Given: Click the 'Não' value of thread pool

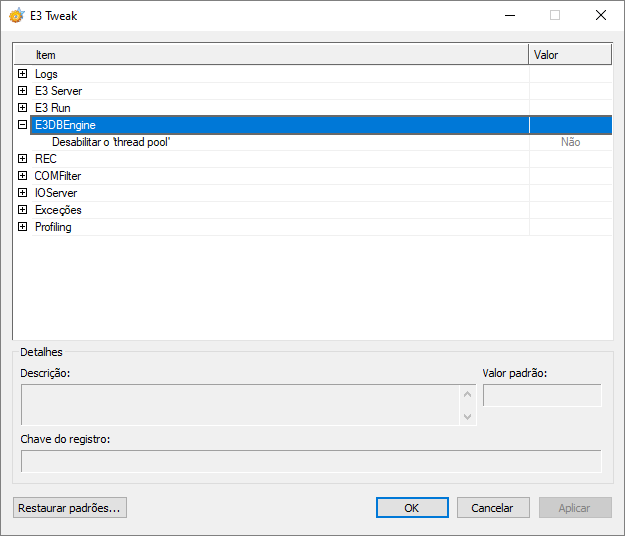Looking at the screenshot, I should click(570, 142).
